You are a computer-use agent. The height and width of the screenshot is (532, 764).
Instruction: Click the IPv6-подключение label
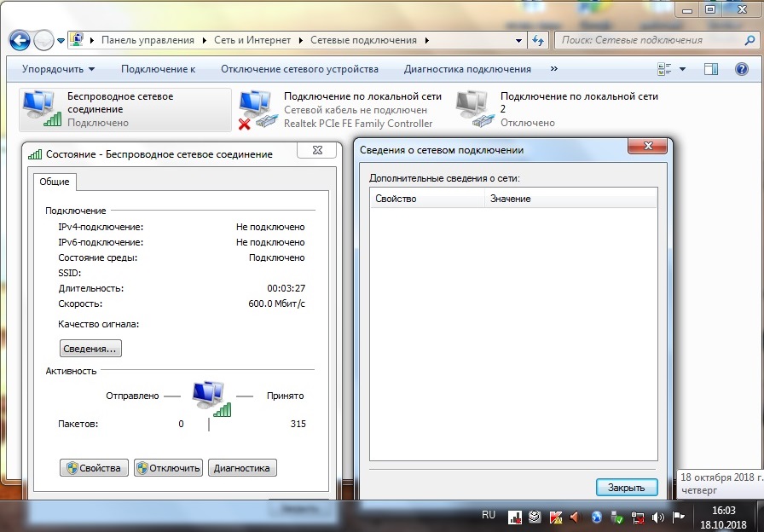click(101, 243)
